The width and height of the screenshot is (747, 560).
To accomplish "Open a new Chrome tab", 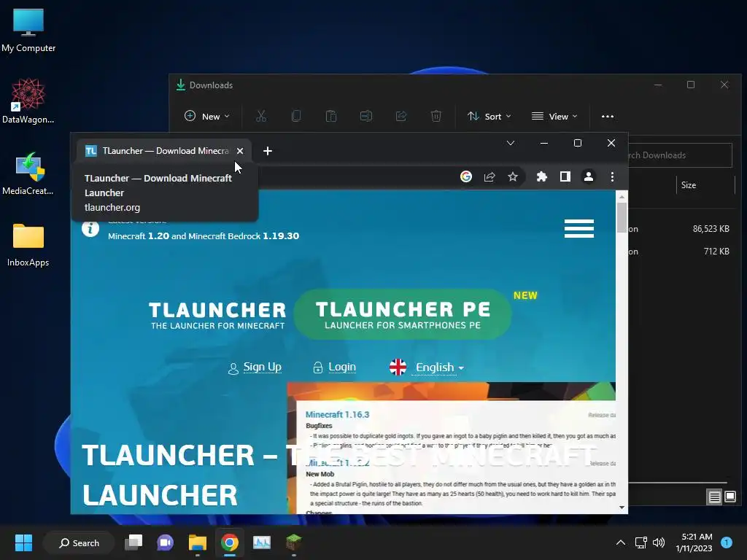I will [268, 151].
